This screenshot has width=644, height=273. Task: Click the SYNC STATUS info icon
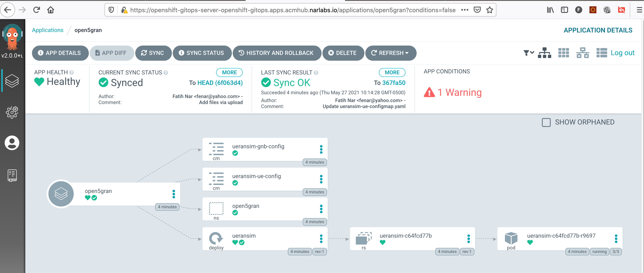(x=165, y=72)
